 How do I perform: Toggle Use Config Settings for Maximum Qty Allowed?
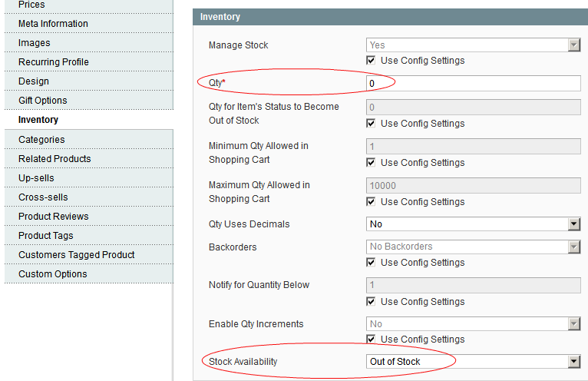(371, 202)
